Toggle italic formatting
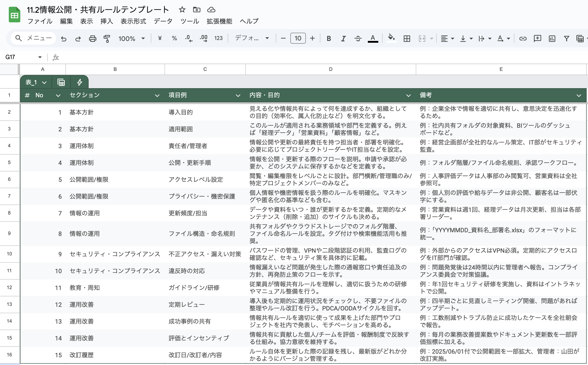 [x=343, y=38]
